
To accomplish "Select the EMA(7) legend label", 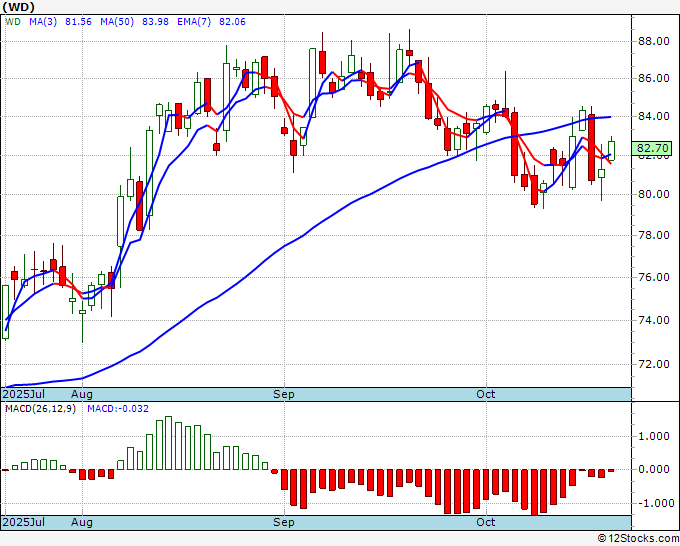I will coord(194,22).
